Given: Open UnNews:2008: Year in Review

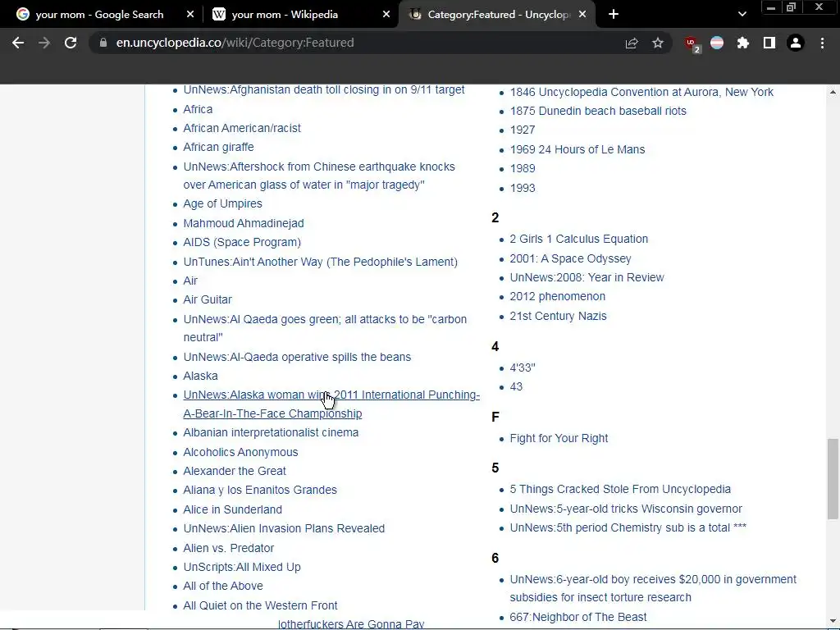Looking at the screenshot, I should (x=587, y=277).
